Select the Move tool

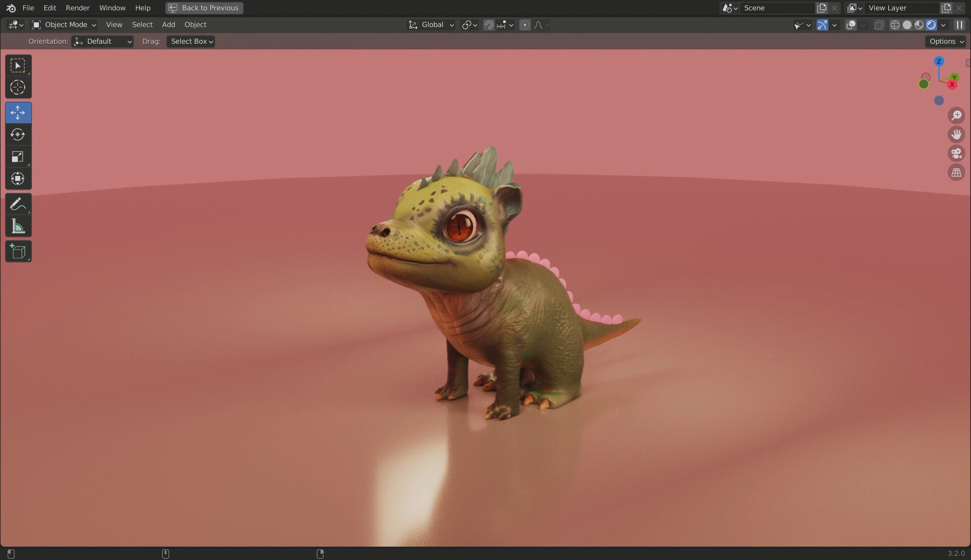[18, 112]
